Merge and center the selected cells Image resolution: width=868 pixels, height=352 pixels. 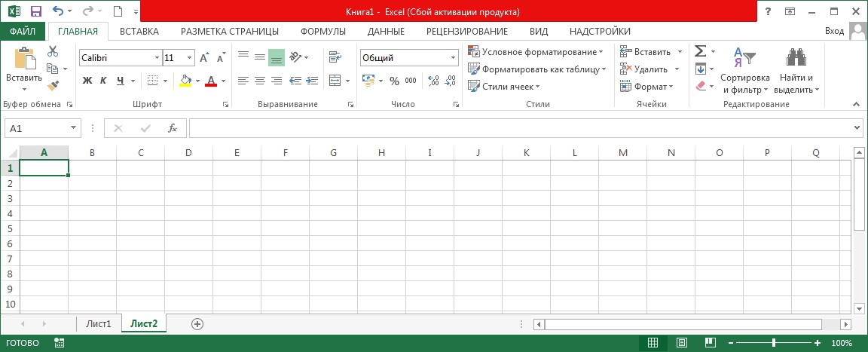point(335,81)
